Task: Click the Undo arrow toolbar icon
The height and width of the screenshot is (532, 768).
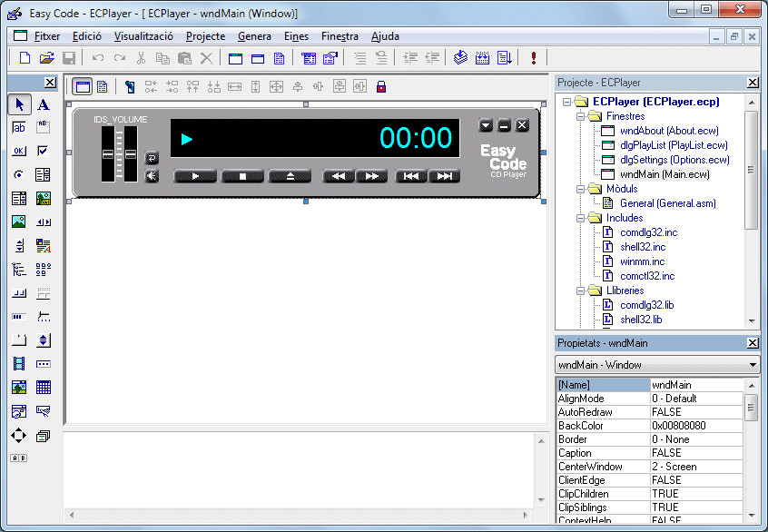Action: (98, 58)
